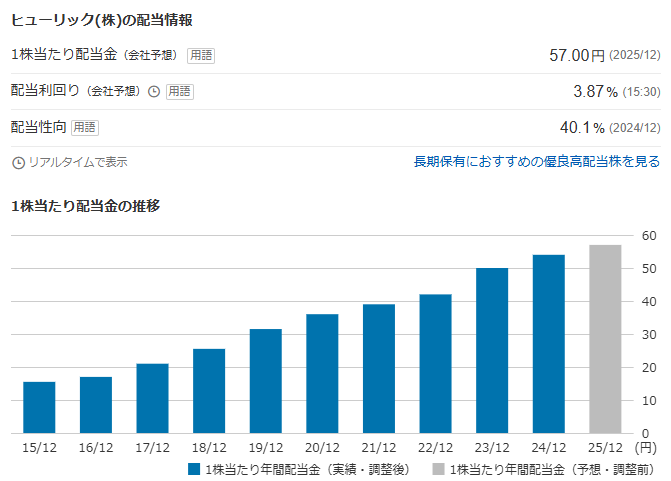This screenshot has width=671, height=481.
Task: Click the ヒューリック(株)の配当情報 heading
Action: click(101, 20)
